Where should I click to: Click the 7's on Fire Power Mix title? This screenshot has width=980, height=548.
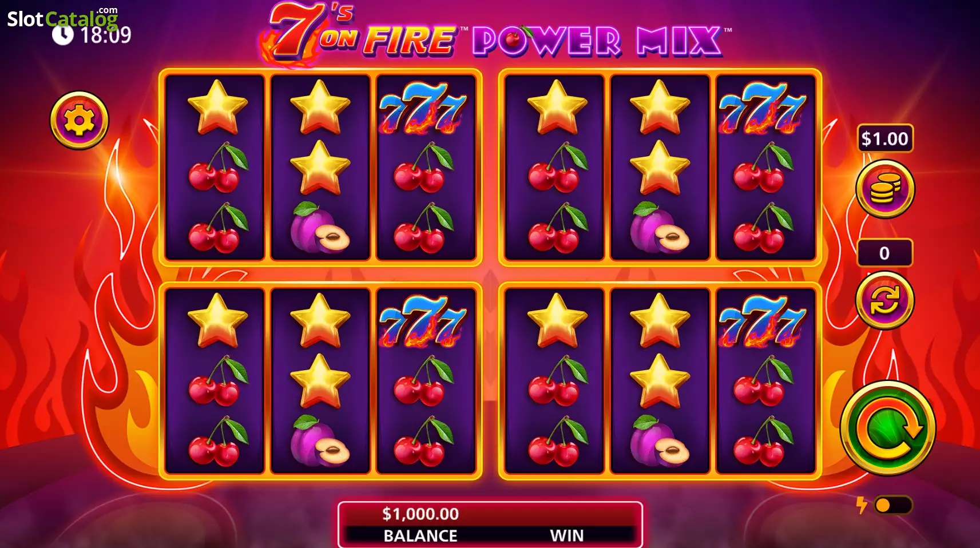click(x=495, y=33)
